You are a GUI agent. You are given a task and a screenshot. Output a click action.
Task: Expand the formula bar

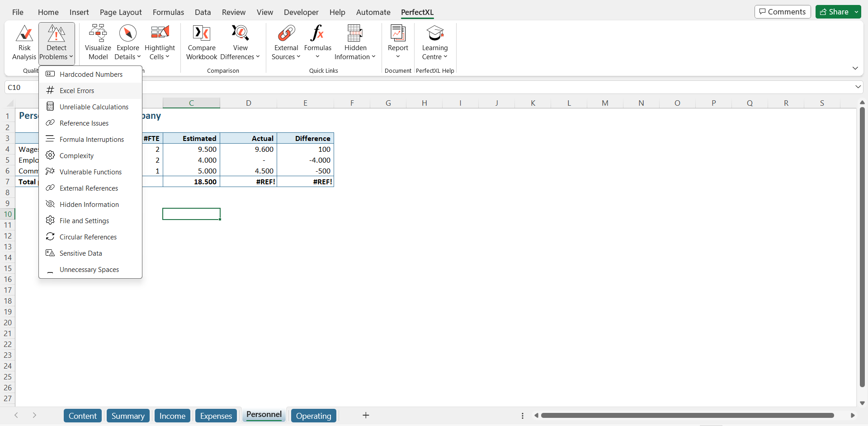click(x=858, y=87)
